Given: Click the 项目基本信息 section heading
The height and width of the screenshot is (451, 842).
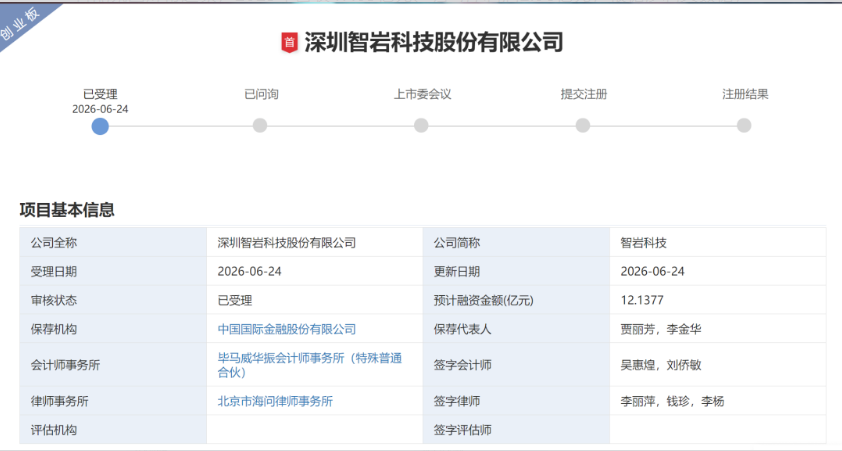Looking at the screenshot, I should click(x=67, y=210).
